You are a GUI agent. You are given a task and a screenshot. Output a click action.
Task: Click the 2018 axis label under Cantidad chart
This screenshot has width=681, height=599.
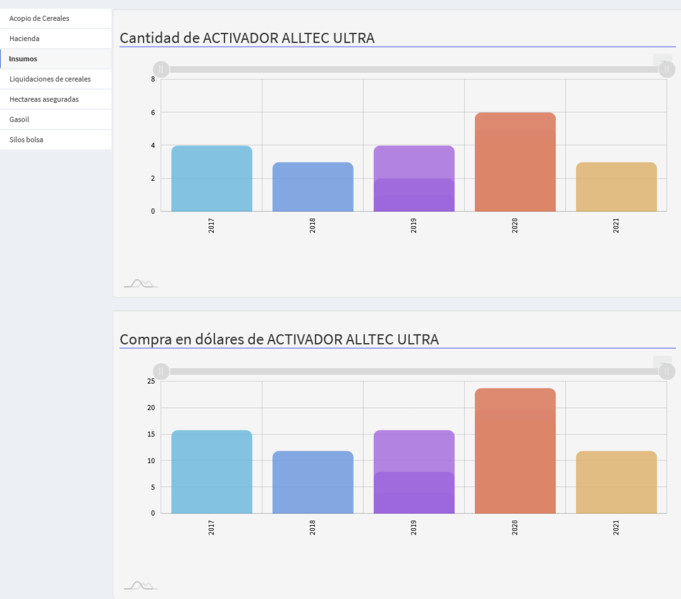tap(313, 226)
